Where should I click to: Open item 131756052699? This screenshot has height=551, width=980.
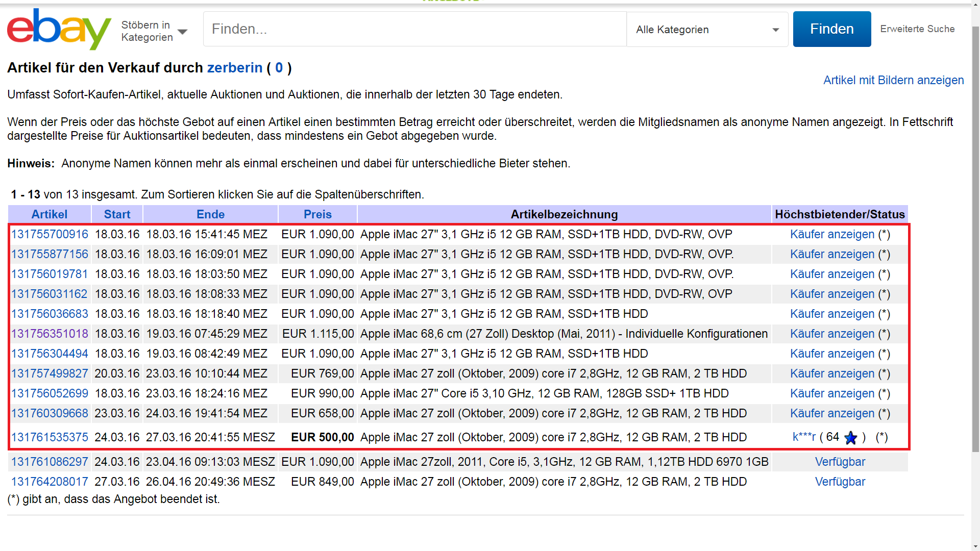(x=50, y=393)
